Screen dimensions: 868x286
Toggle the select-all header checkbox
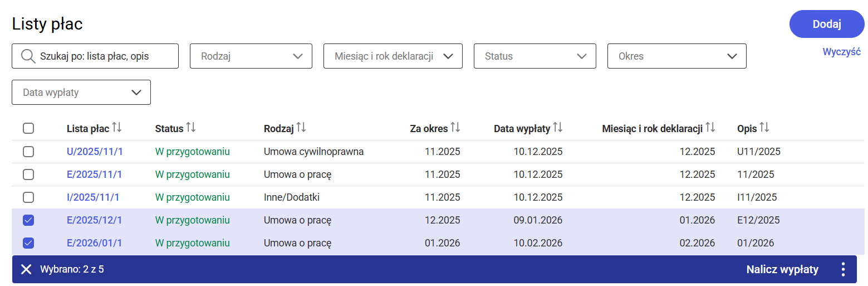28,129
